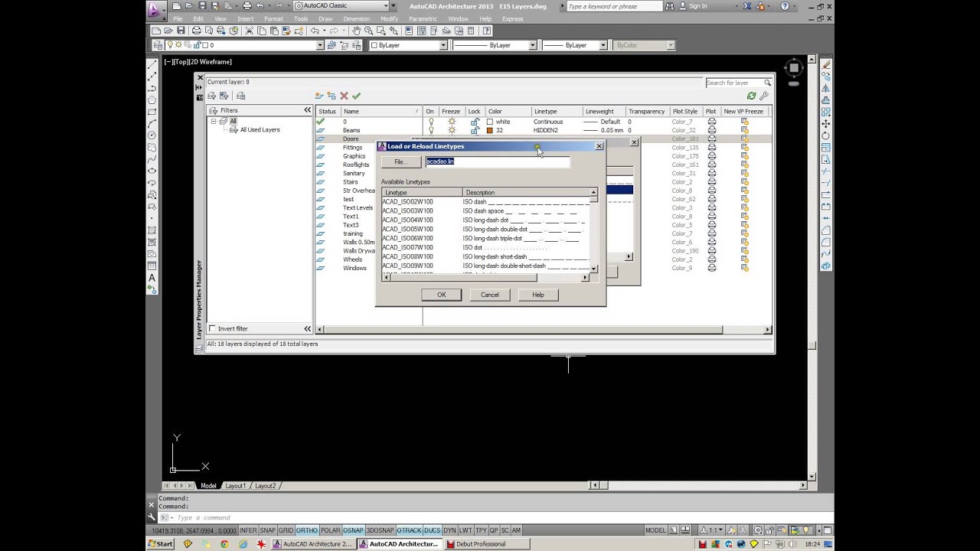Screen dimensions: 980x551
Task: Click Cancel in Load or Reload Linetypes
Action: pyautogui.click(x=490, y=295)
